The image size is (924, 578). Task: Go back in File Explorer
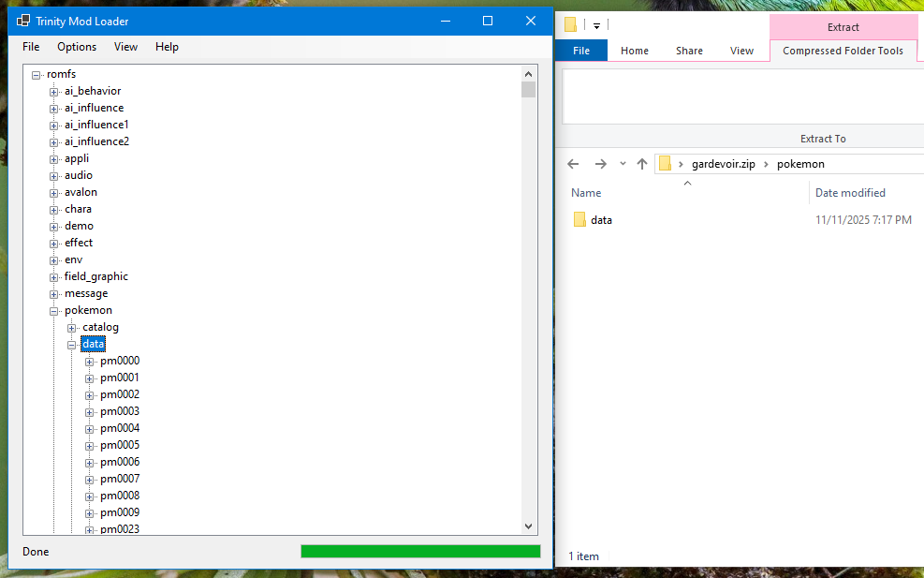573,164
